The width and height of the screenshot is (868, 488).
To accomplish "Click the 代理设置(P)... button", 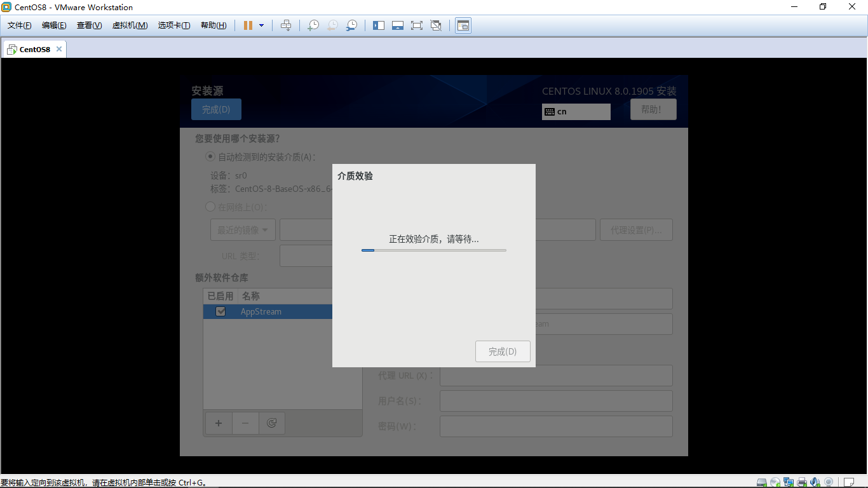I will (x=636, y=230).
